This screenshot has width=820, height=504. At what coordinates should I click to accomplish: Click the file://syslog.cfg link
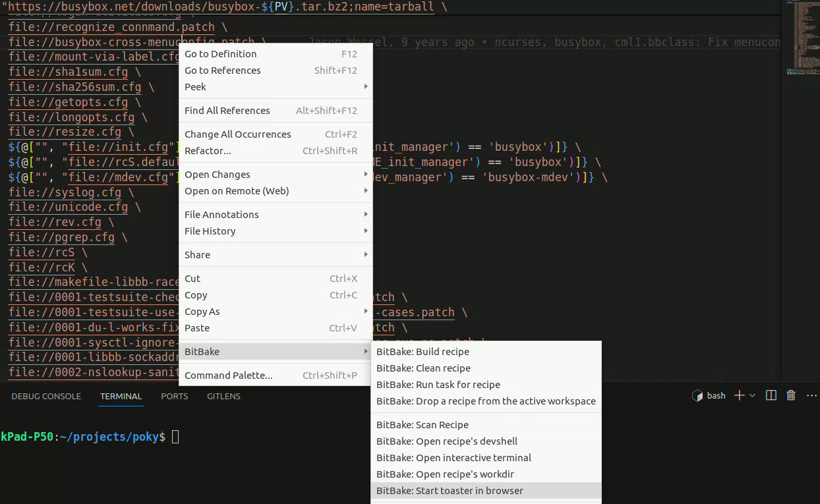65,192
